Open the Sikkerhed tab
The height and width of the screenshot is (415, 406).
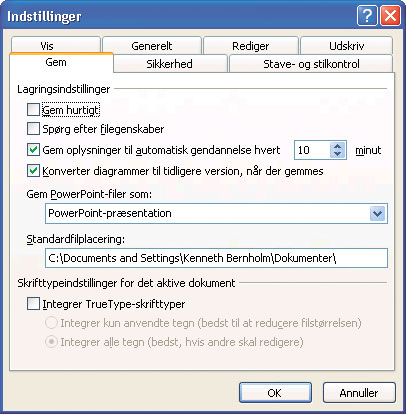pyautogui.click(x=170, y=64)
